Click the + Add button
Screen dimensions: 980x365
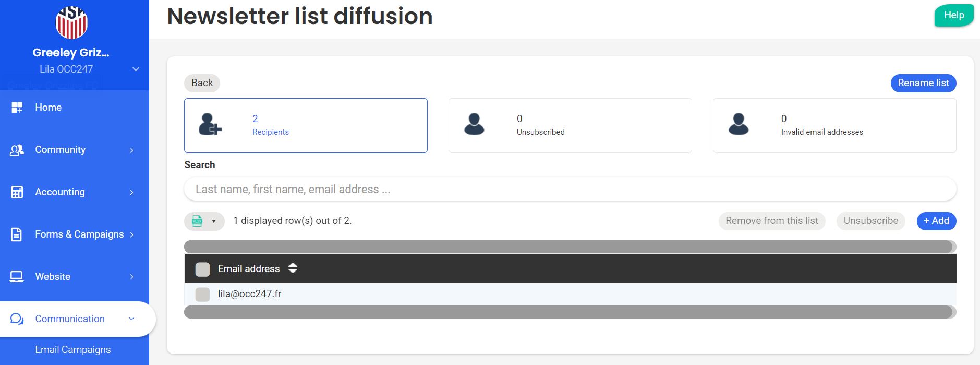[936, 221]
